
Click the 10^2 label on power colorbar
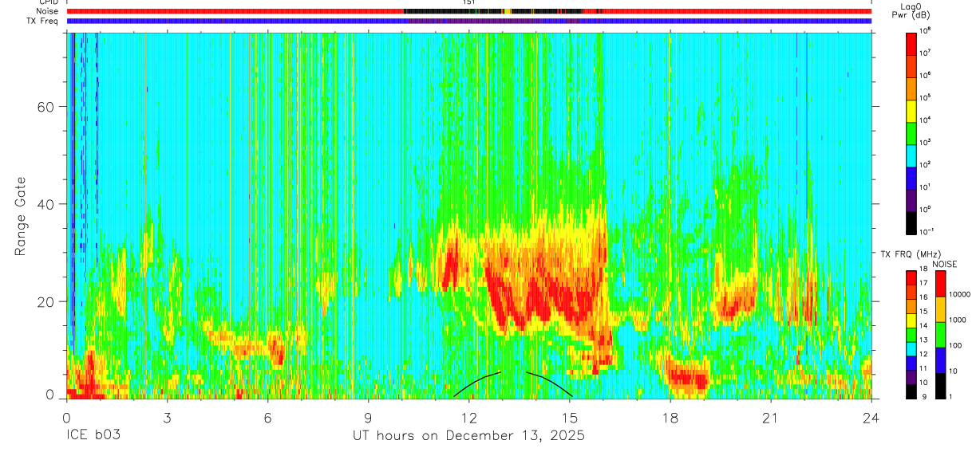click(x=926, y=164)
